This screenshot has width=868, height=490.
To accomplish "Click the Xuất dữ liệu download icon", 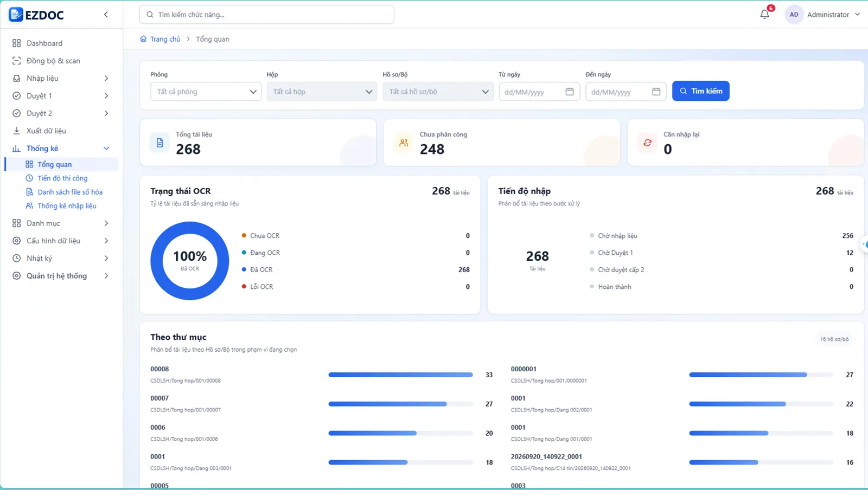I will pos(17,131).
